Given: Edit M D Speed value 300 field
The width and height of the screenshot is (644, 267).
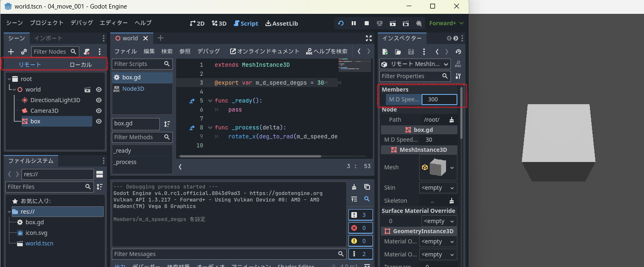Looking at the screenshot, I should [439, 99].
